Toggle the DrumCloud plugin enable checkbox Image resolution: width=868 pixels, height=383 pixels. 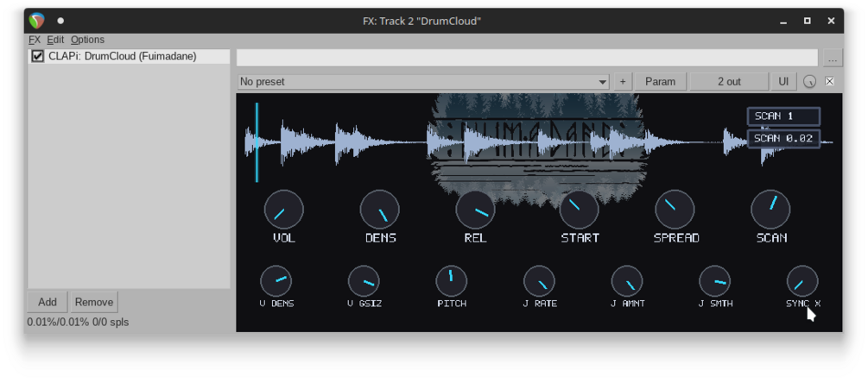(38, 56)
